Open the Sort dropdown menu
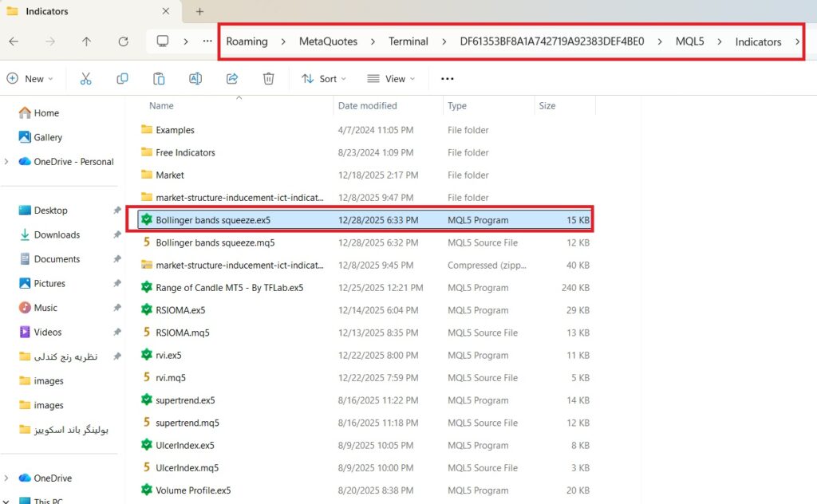The height and width of the screenshot is (504, 817). 324,79
